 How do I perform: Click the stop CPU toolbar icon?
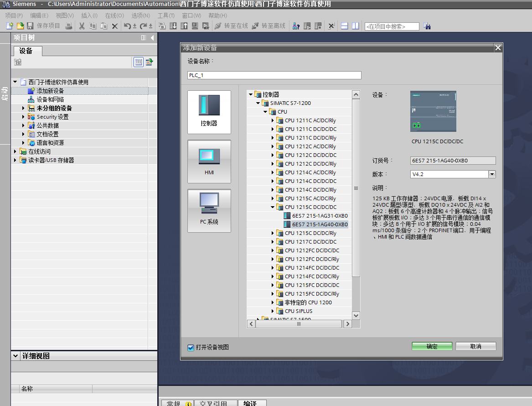click(x=318, y=26)
